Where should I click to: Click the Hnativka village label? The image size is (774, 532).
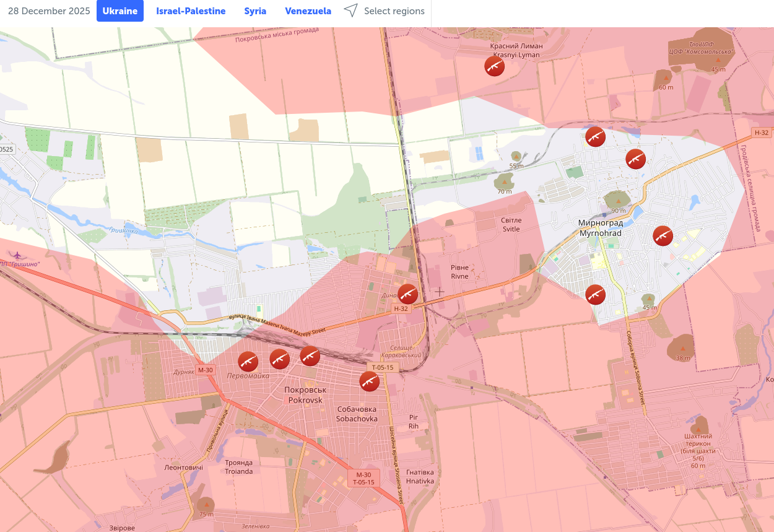tap(420, 476)
